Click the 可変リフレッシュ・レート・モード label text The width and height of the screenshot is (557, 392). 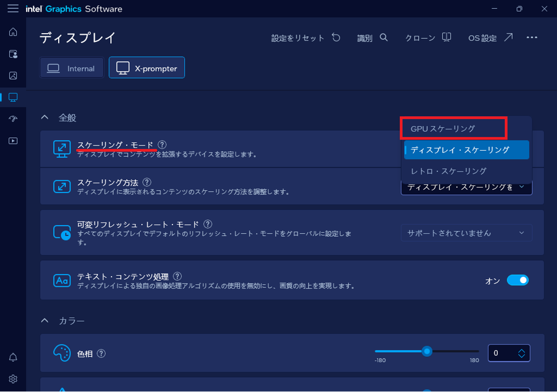(x=138, y=225)
